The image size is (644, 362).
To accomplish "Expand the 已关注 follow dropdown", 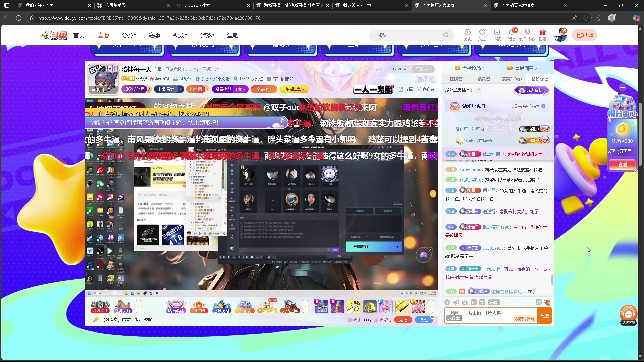I will click(x=423, y=69).
